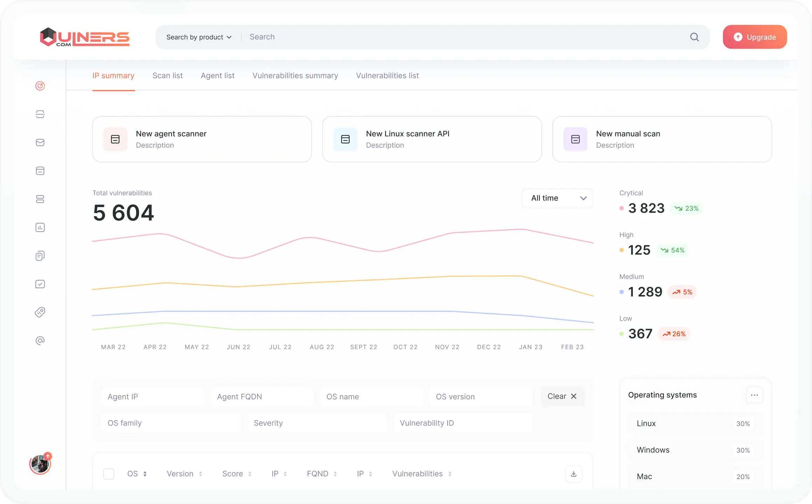Screen dimensions: 812x504
Task: Open Operating systems three-dot menu
Action: pos(754,395)
